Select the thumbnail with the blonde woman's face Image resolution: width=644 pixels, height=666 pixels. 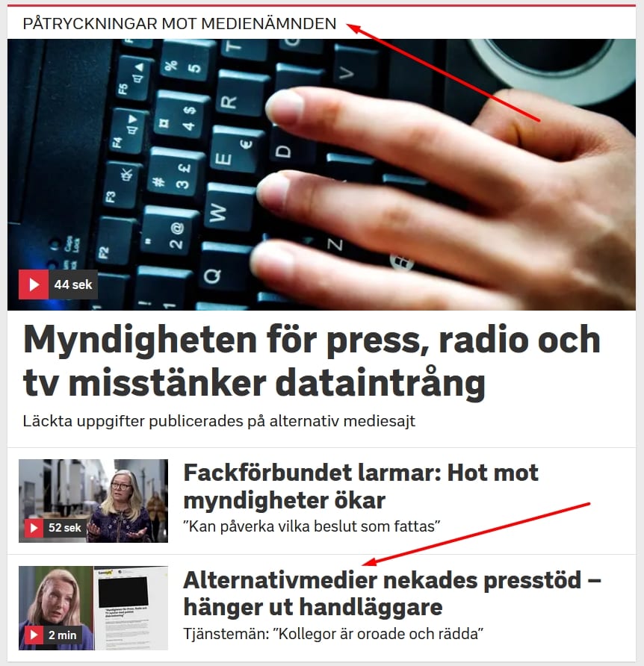(x=56, y=608)
